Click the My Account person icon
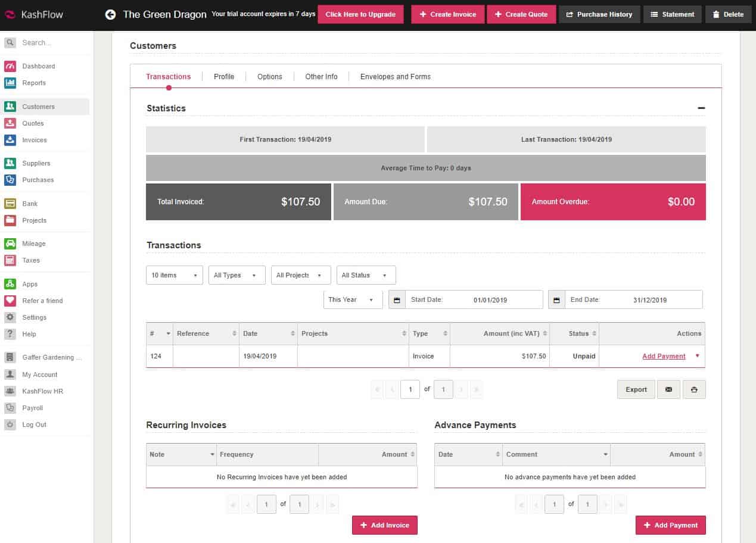This screenshot has height=543, width=756. pos(10,375)
